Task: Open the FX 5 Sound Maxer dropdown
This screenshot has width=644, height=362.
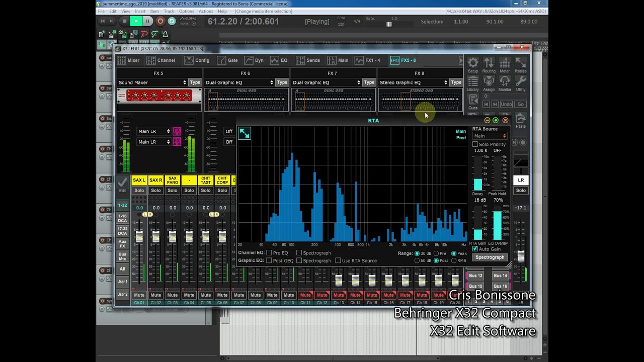Action: pos(152,82)
